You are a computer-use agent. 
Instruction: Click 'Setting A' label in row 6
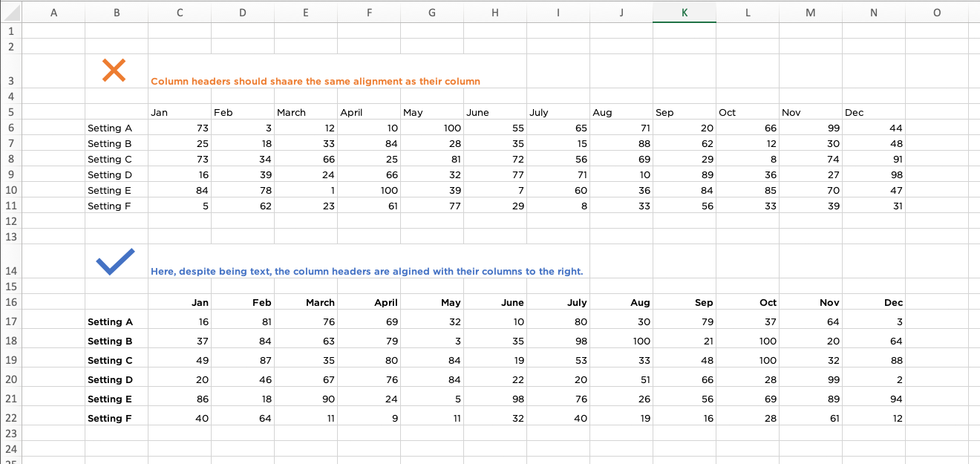coord(109,128)
